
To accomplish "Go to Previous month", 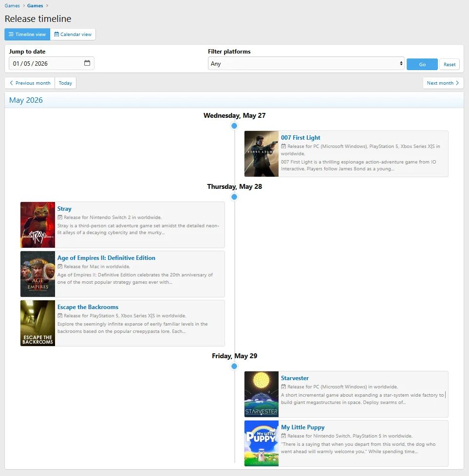I will pyautogui.click(x=30, y=83).
